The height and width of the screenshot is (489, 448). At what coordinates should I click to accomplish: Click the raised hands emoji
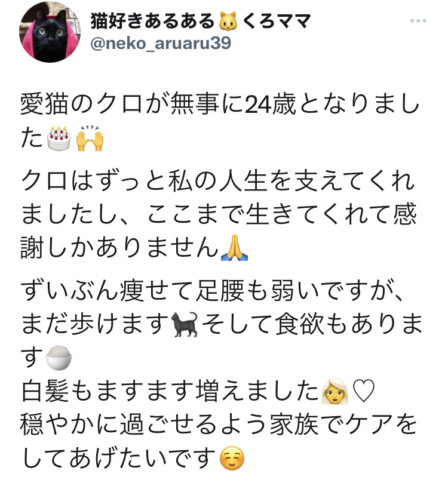90,138
